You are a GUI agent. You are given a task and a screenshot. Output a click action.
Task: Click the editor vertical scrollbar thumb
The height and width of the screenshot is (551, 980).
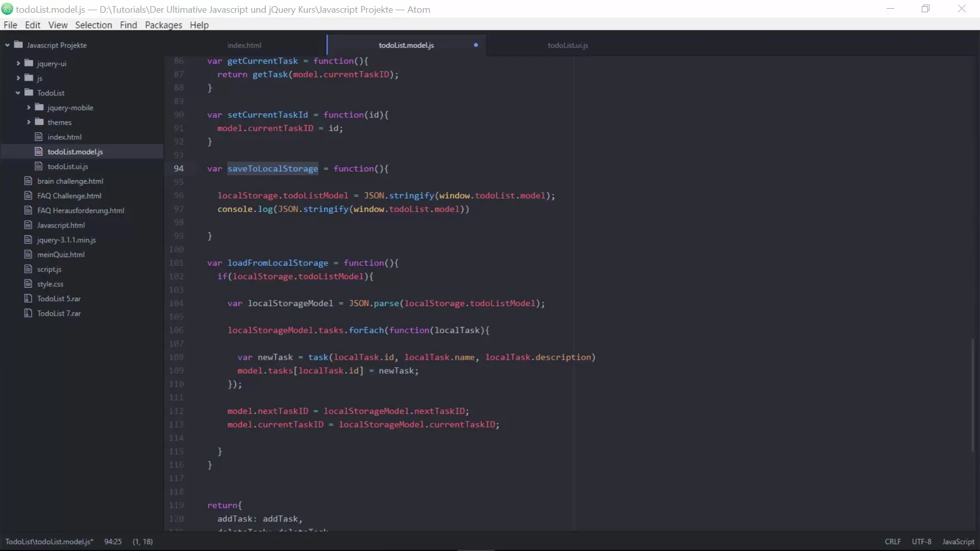pyautogui.click(x=973, y=395)
